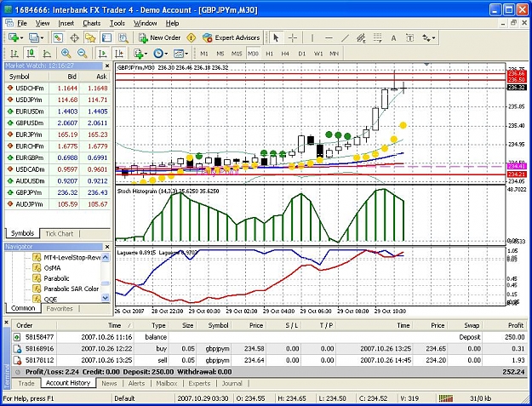This screenshot has width=532, height=406.
Task: Open the Indicators list dropdown
Action: click(140, 54)
